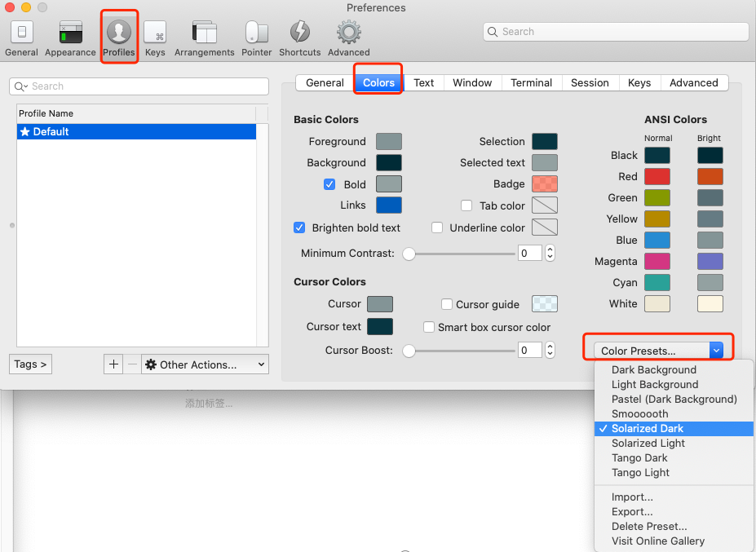The image size is (756, 552).
Task: Click Delete Preset... menu entry
Action: pyautogui.click(x=674, y=527)
